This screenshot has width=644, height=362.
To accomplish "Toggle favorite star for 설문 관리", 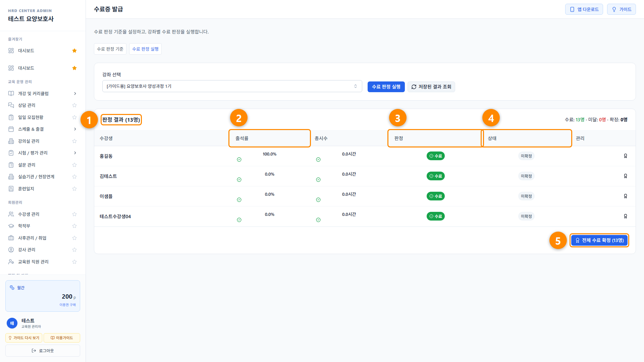I will [74, 165].
